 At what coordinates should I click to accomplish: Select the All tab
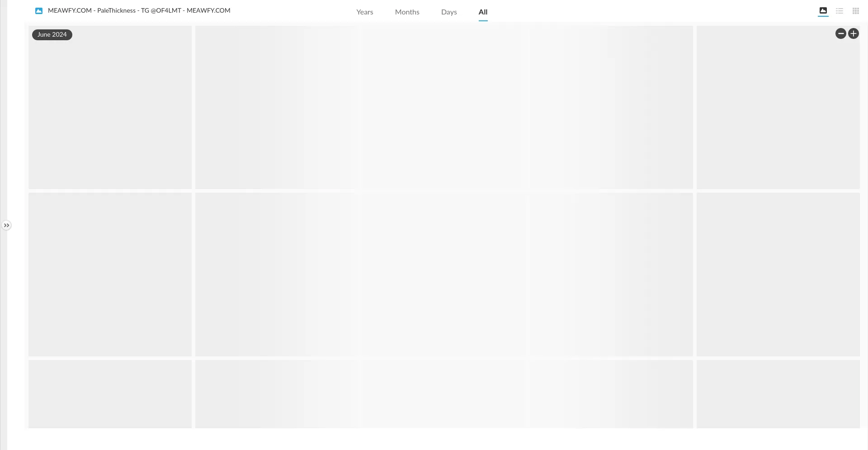click(x=483, y=12)
